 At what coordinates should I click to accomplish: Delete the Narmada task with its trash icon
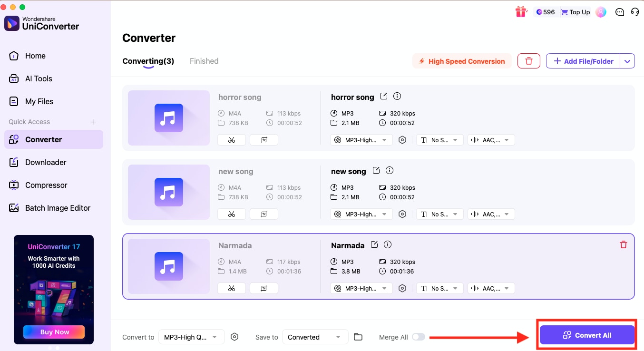point(623,244)
